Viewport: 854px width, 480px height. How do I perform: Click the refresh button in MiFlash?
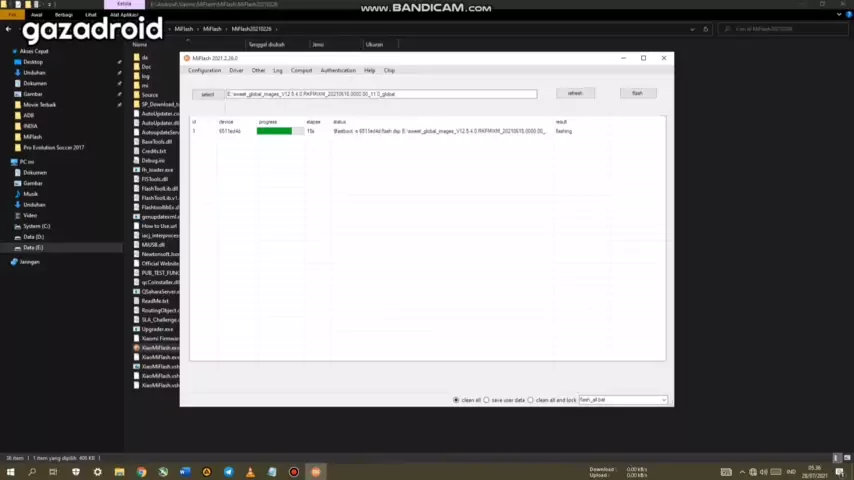point(574,93)
